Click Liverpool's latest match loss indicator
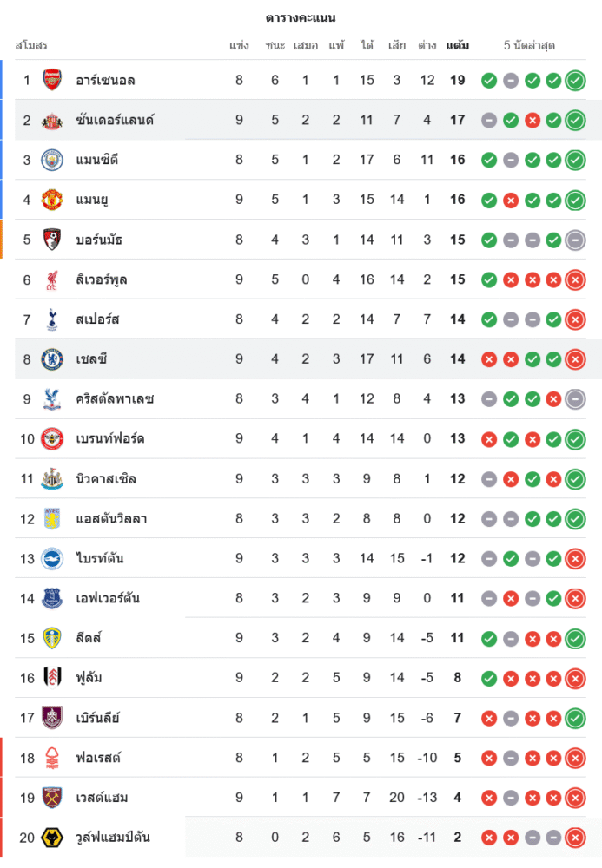Image resolution: width=602 pixels, height=868 pixels. tap(574, 279)
